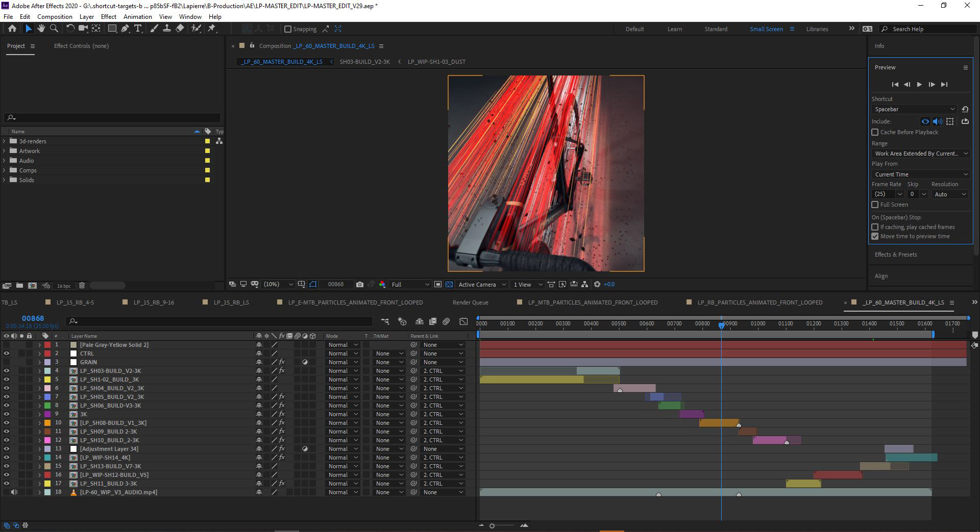980x532 pixels.
Task: Click the delete trash icon in Project panel
Action: [82, 286]
